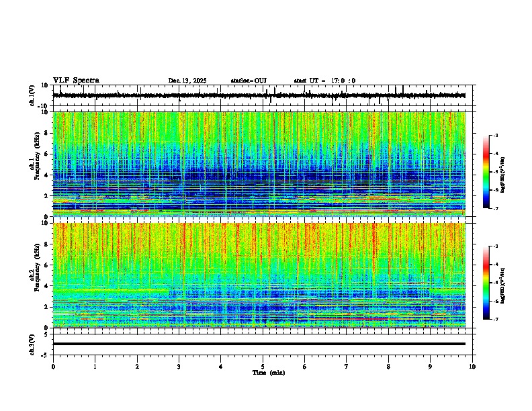Click the "-3" label on ch.1 color bar
The height and width of the screenshot is (411, 532).
[495, 135]
